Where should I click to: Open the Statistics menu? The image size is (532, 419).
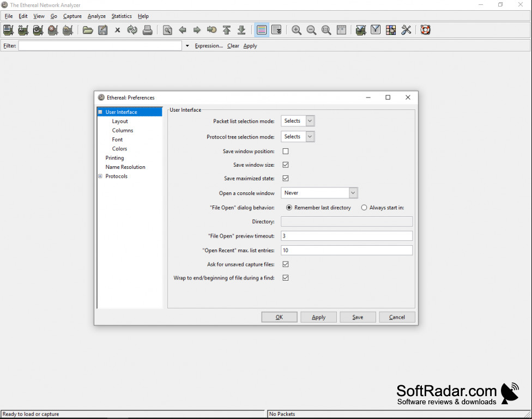click(122, 16)
